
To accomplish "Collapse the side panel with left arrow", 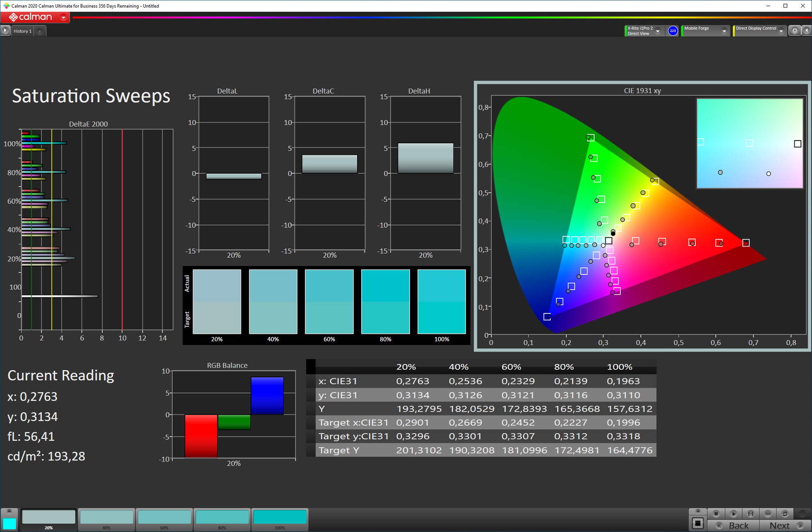I will [807, 31].
